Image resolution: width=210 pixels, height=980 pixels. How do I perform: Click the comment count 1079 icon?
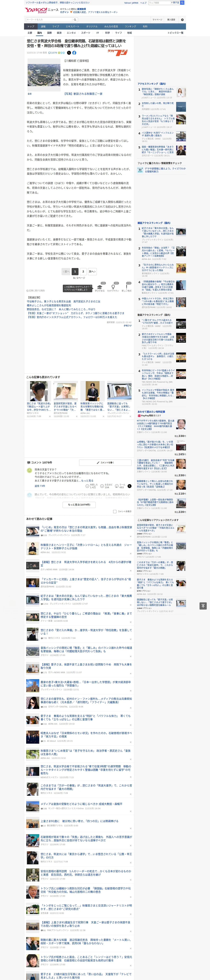pos(53,53)
